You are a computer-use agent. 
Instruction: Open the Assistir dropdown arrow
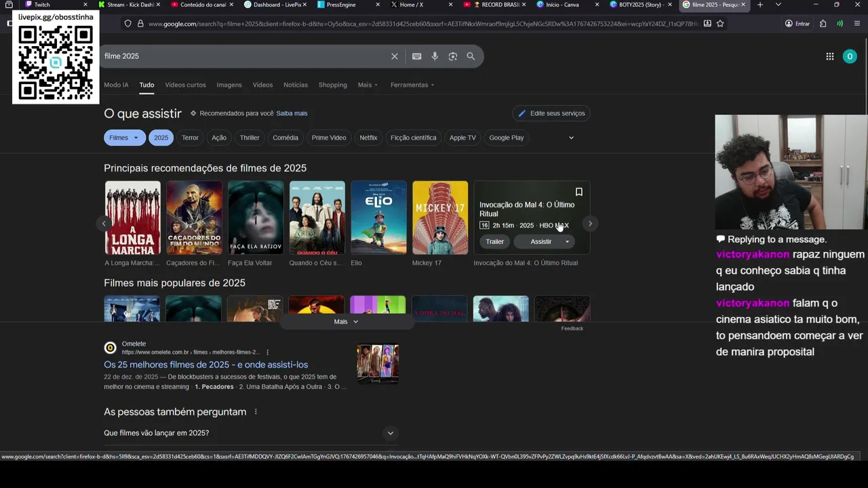(x=568, y=242)
